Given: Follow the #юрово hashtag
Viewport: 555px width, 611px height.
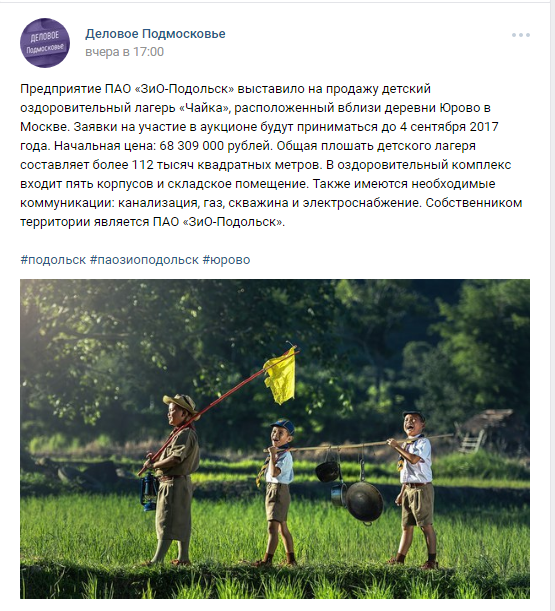Looking at the screenshot, I should (x=226, y=260).
